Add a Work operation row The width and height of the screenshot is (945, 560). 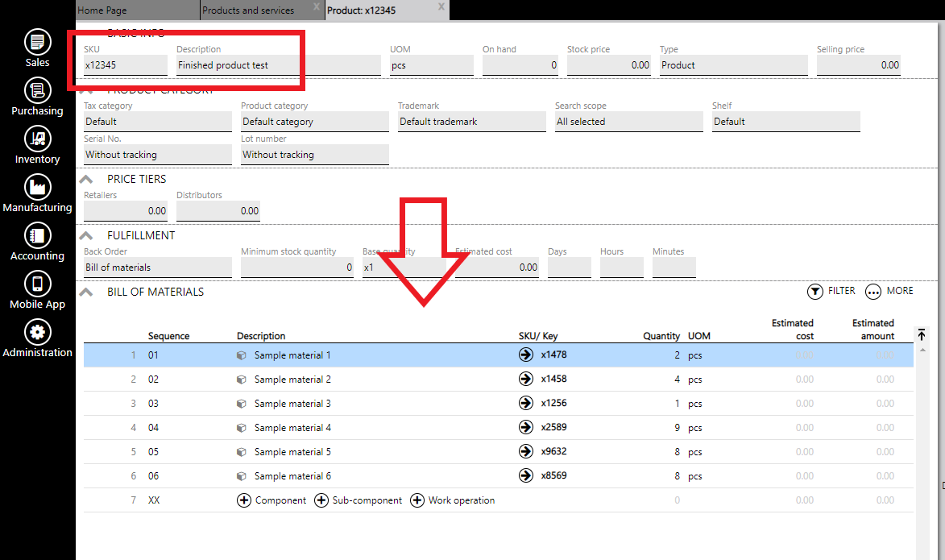417,500
